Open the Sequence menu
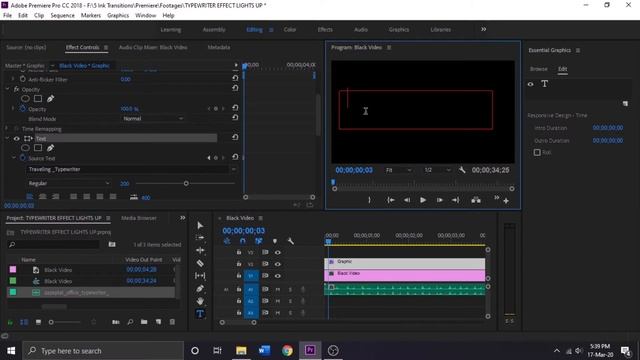The height and width of the screenshot is (360, 640). 62,16
